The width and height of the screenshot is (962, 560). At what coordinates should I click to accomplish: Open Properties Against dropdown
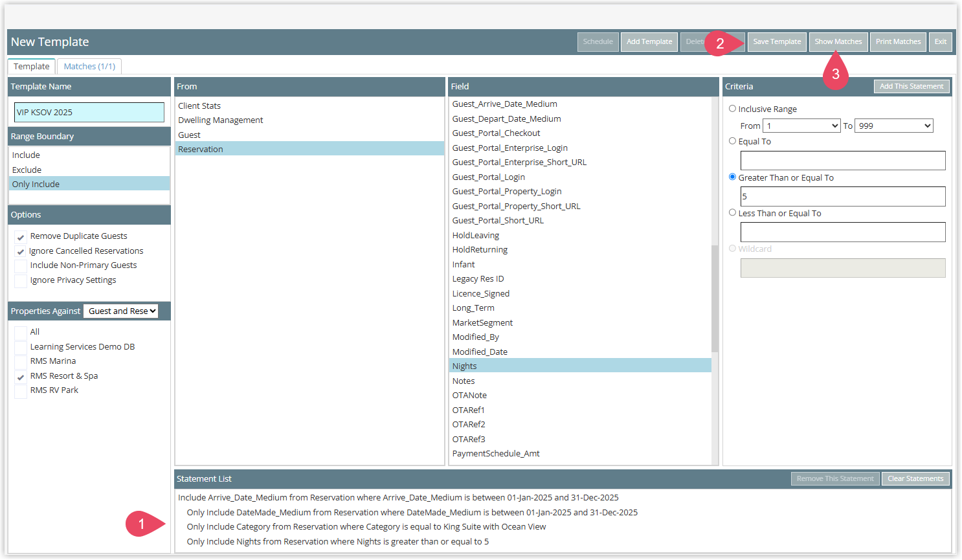pos(122,311)
